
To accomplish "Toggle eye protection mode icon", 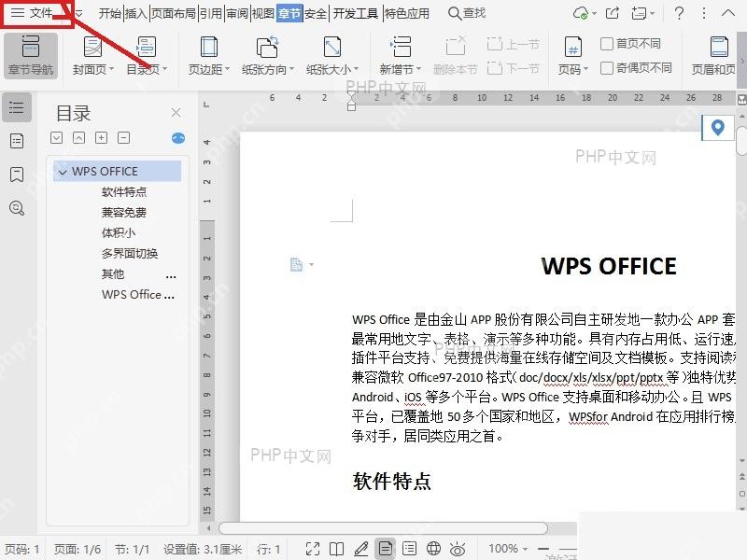I will click(458, 549).
